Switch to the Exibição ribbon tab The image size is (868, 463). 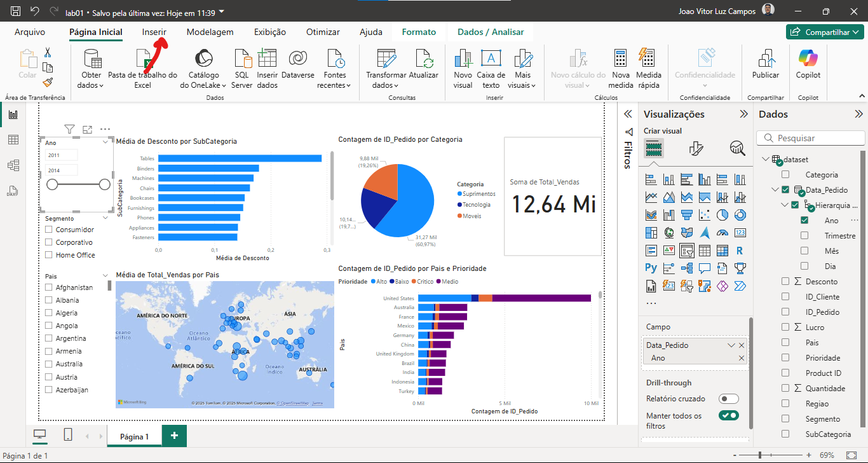click(270, 32)
